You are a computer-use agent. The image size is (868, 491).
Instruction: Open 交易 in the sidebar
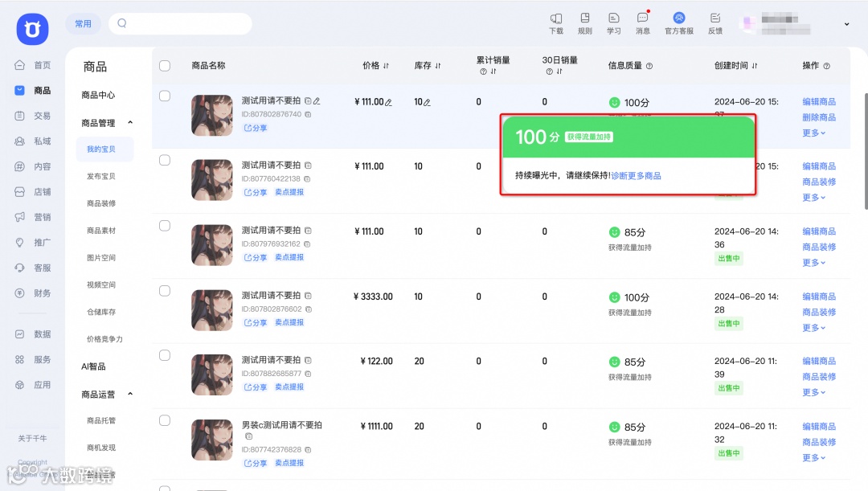[33, 116]
